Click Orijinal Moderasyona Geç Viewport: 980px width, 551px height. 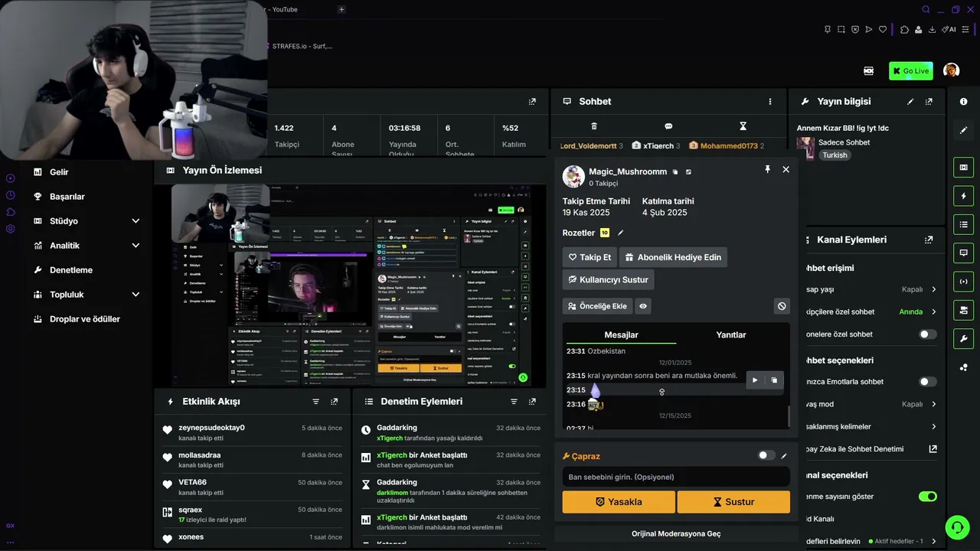coord(676,533)
